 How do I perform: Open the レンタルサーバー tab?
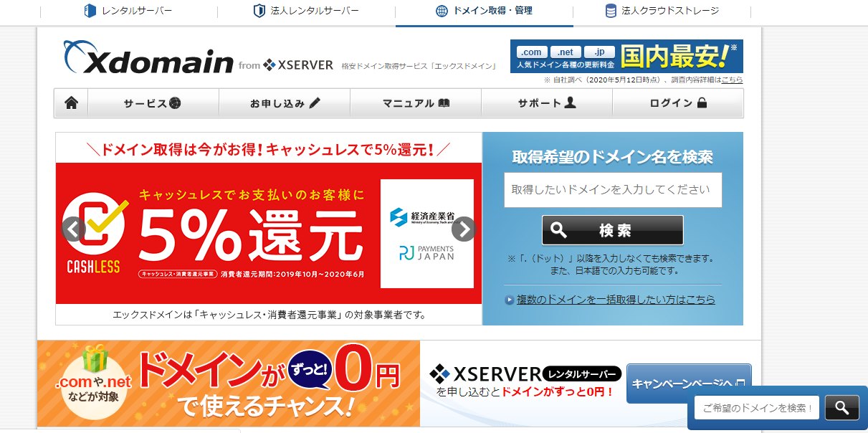[x=128, y=11]
